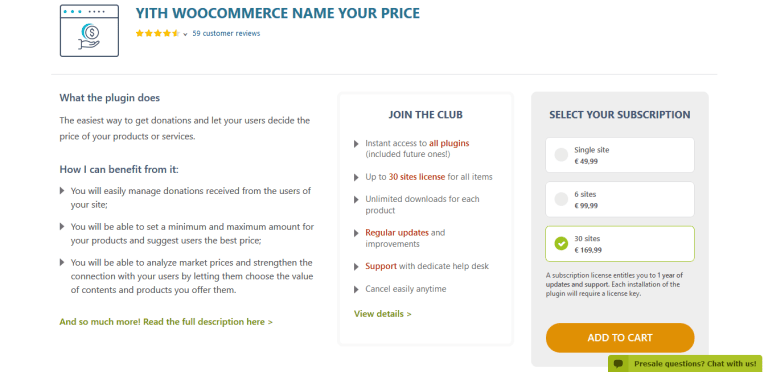Click arrow beside manage donations bullet
Viewport: 768px width, 372px height.
62,191
